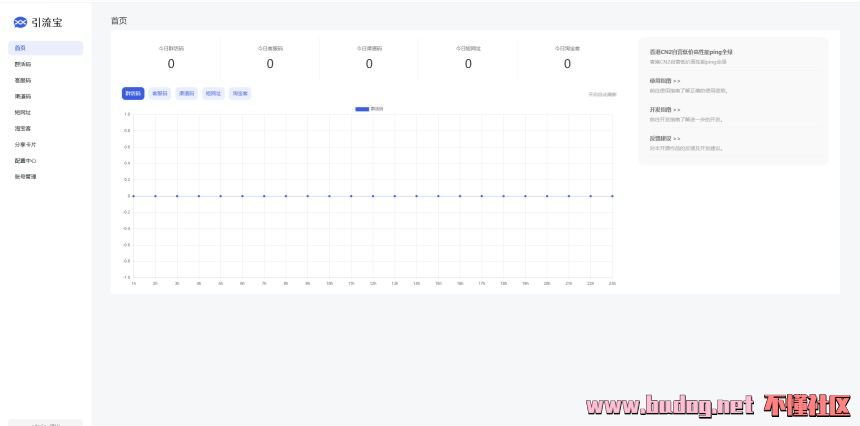
Task: Open the 香港CN2 ping notice link
Action: click(691, 52)
